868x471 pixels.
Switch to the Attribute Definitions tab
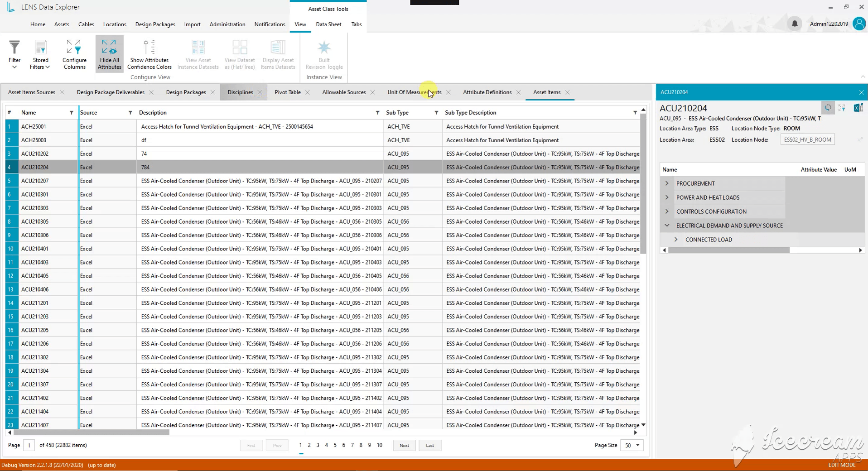(x=487, y=92)
